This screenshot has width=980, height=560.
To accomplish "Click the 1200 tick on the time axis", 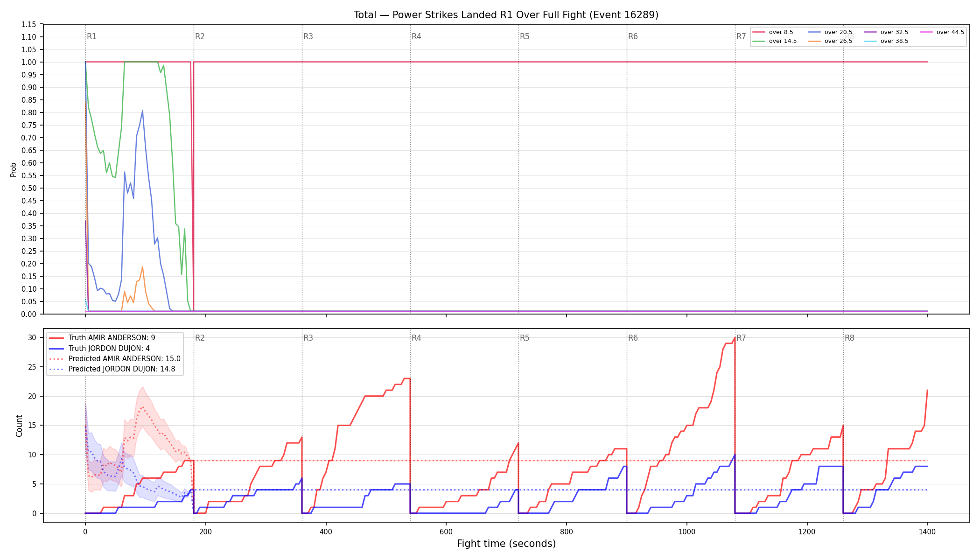I will click(807, 532).
